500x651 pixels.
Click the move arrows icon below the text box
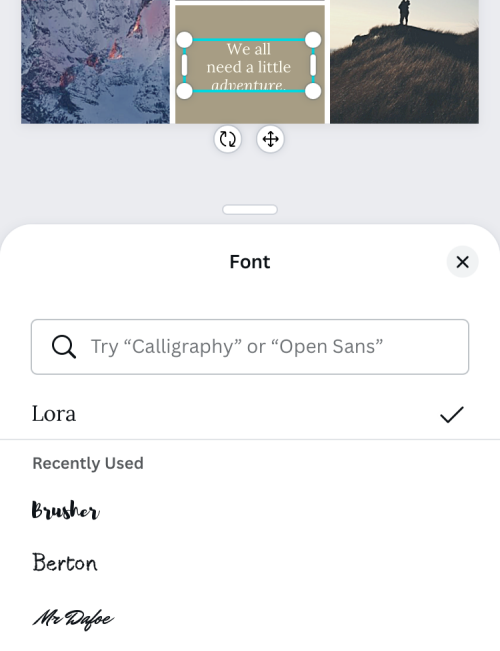(270, 139)
